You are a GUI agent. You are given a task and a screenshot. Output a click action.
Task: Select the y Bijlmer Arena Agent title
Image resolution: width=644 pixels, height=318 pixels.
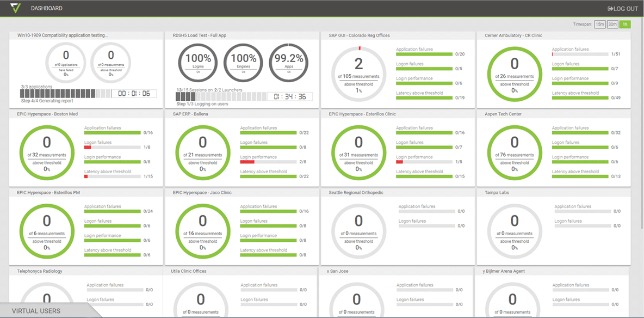pyautogui.click(x=504, y=271)
